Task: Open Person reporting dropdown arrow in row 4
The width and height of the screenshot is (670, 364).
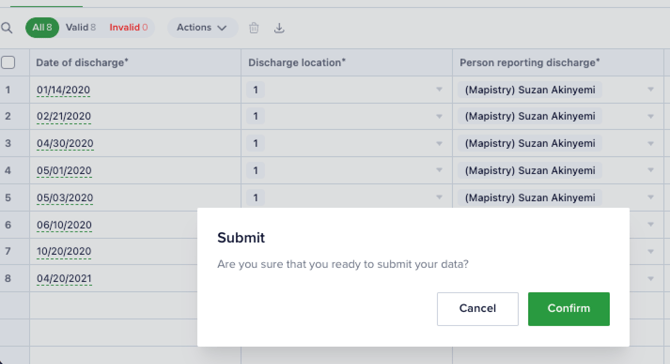Action: coord(650,170)
